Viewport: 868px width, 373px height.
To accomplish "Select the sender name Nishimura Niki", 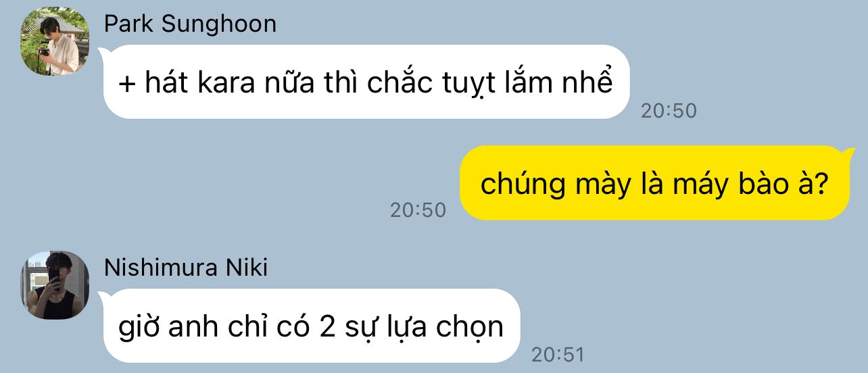I will pos(186,268).
